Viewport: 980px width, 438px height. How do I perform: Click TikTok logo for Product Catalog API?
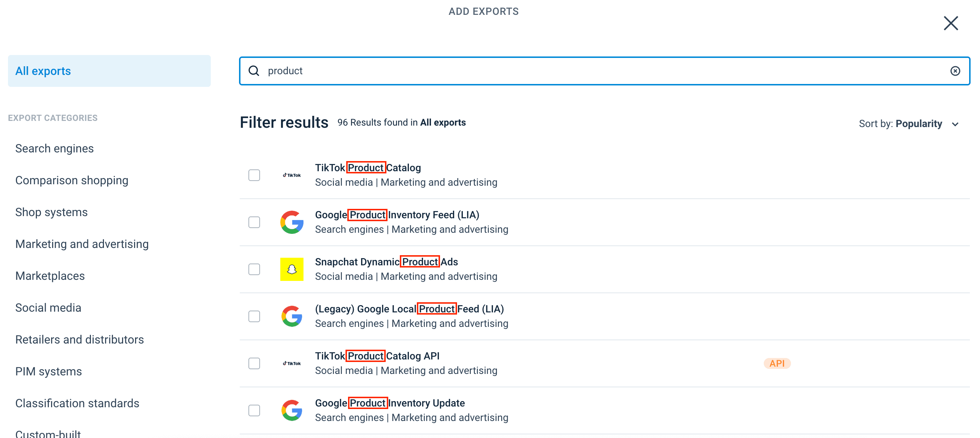292,363
